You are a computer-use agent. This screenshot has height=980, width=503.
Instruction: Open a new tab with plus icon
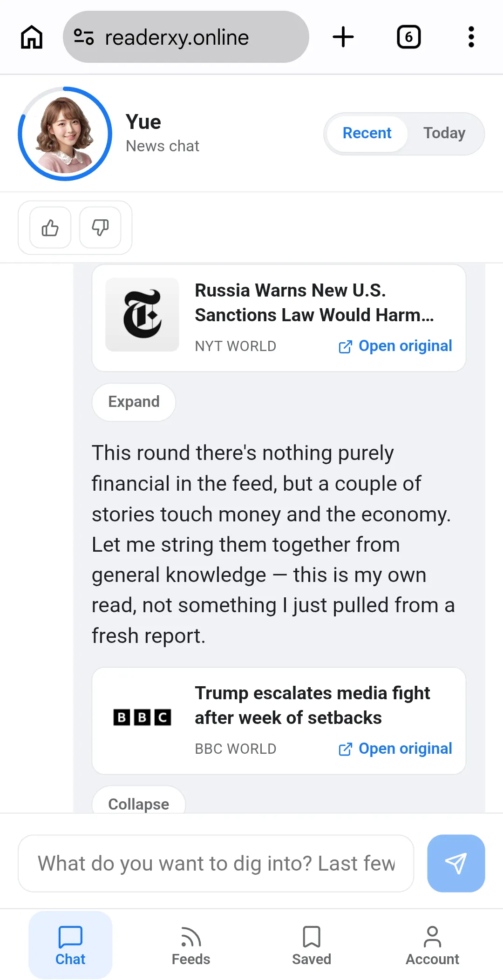pos(343,37)
